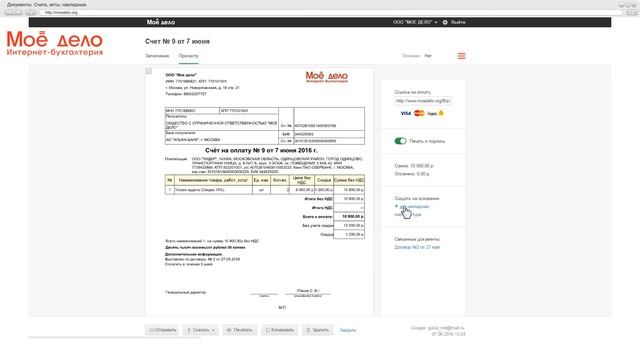The image size is (640, 360).
Task: Click the Оплачен status value Нет
Action: pyautogui.click(x=428, y=56)
